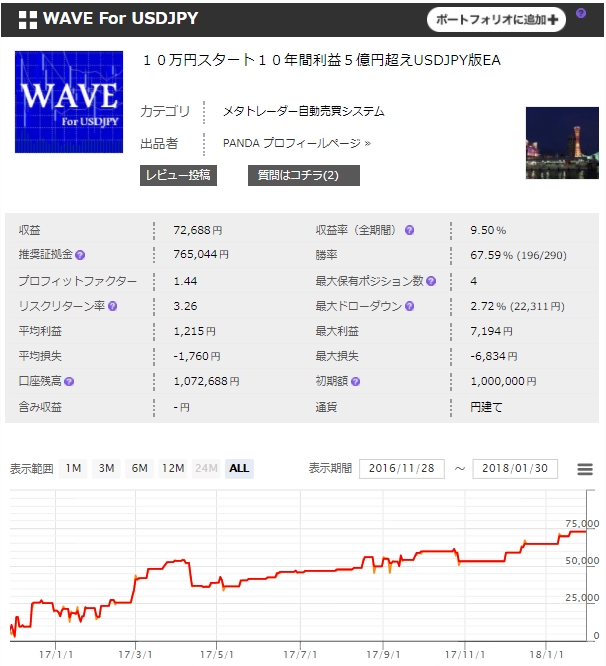Switch chart range to 3M
606x666 pixels.
107,468
